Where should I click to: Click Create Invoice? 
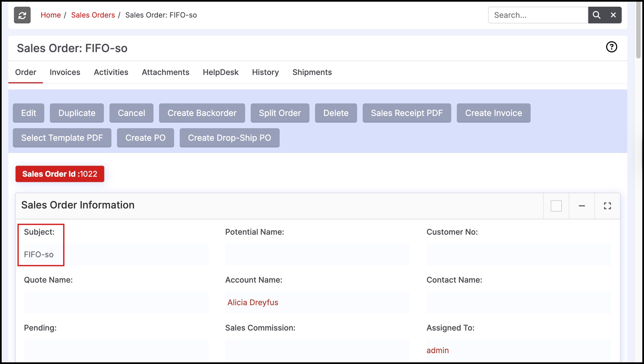coord(494,113)
